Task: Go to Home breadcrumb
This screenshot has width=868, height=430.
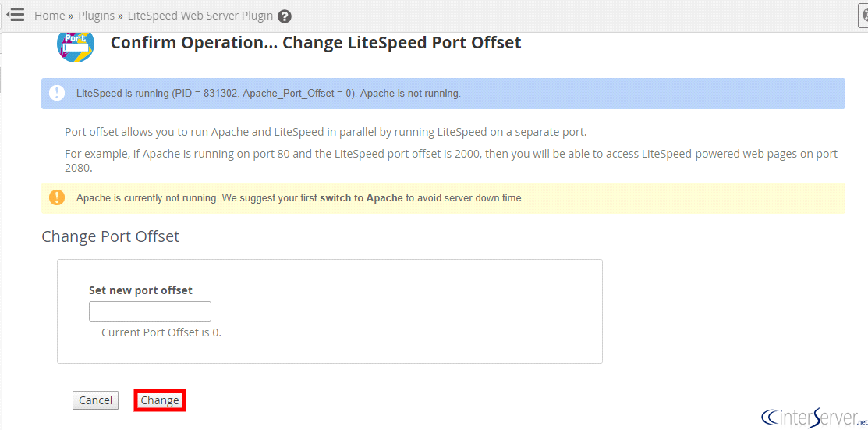Action: 49,16
